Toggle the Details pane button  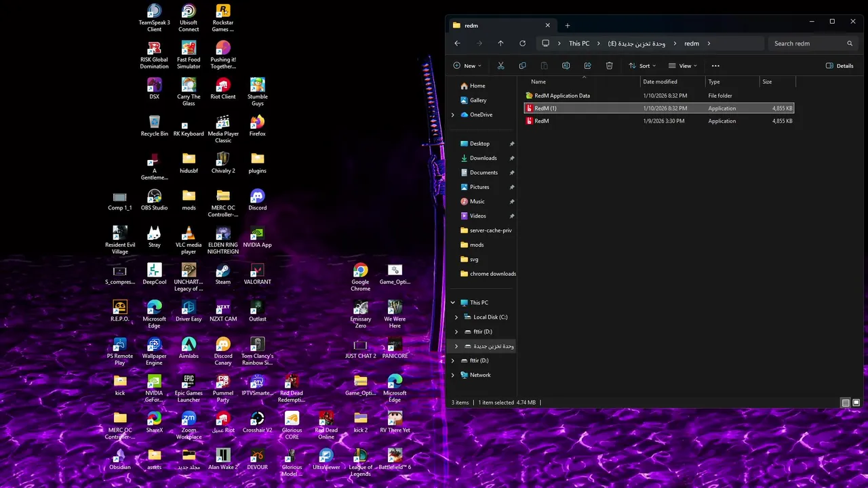click(840, 66)
